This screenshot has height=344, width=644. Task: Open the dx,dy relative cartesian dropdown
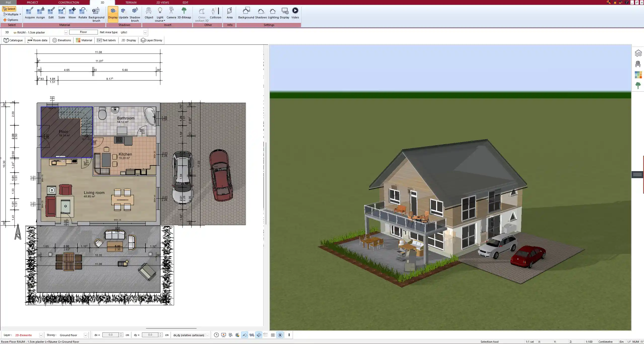[x=207, y=335]
